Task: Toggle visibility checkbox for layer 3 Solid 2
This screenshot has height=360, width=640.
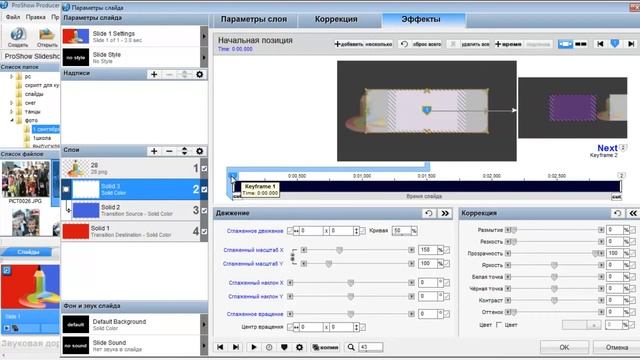Action: point(204,211)
